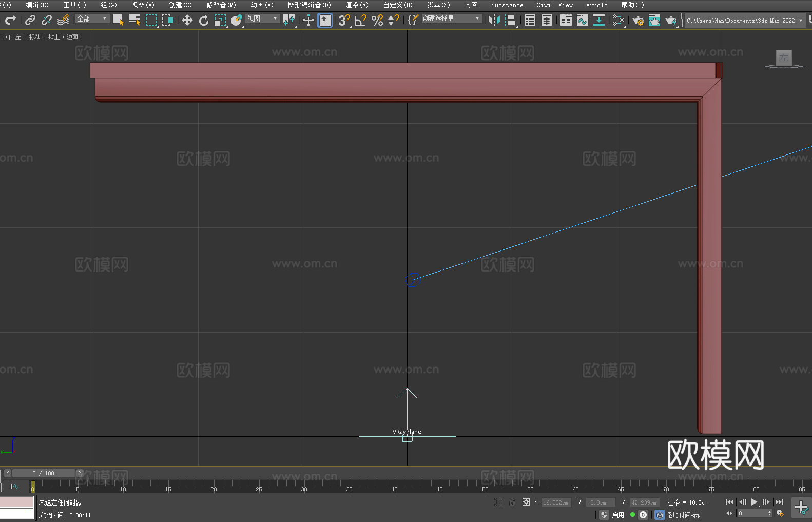
Task: Choose the rectangular selection region icon
Action: click(151, 20)
